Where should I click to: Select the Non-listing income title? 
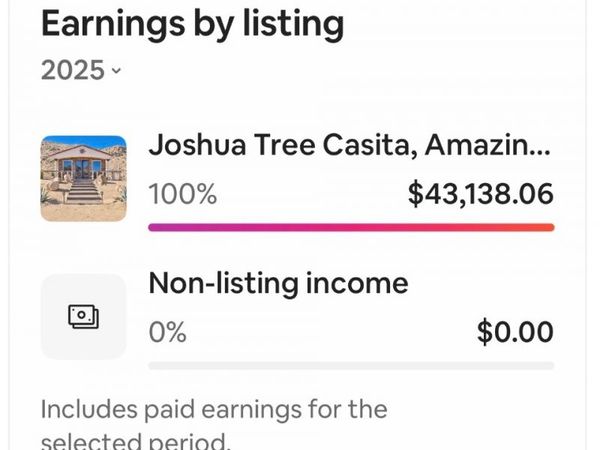tap(278, 283)
